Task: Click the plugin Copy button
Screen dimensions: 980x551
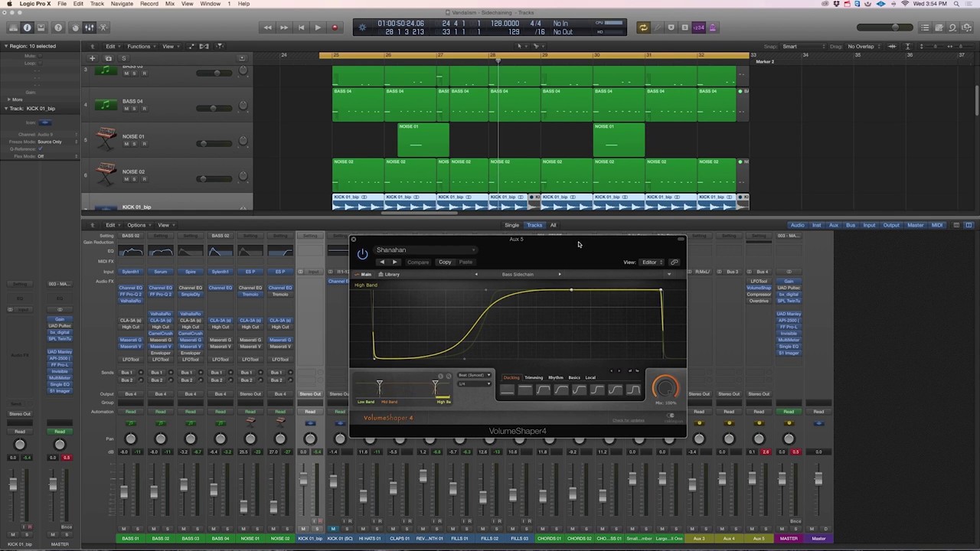Action: 445,262
